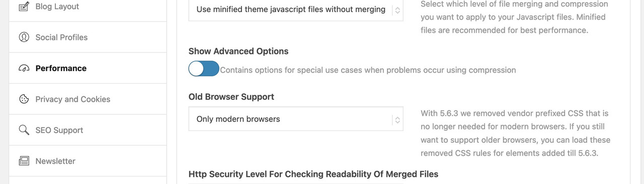Click the Privacy and Cookies cookie icon
644x184 pixels.
click(x=24, y=99)
